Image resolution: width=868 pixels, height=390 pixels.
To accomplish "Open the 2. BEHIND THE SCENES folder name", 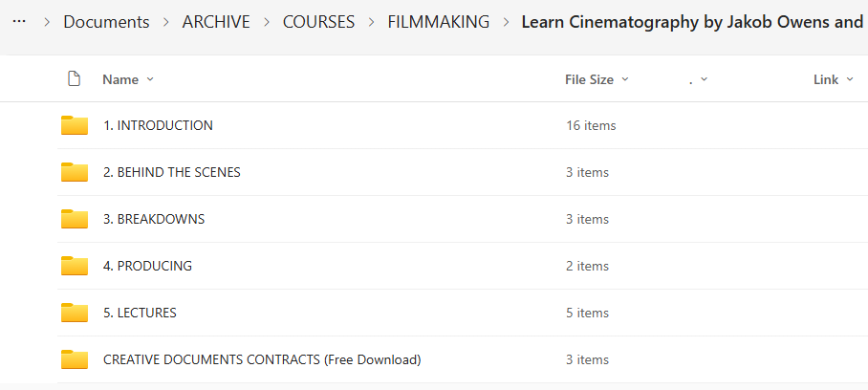I will (x=172, y=172).
